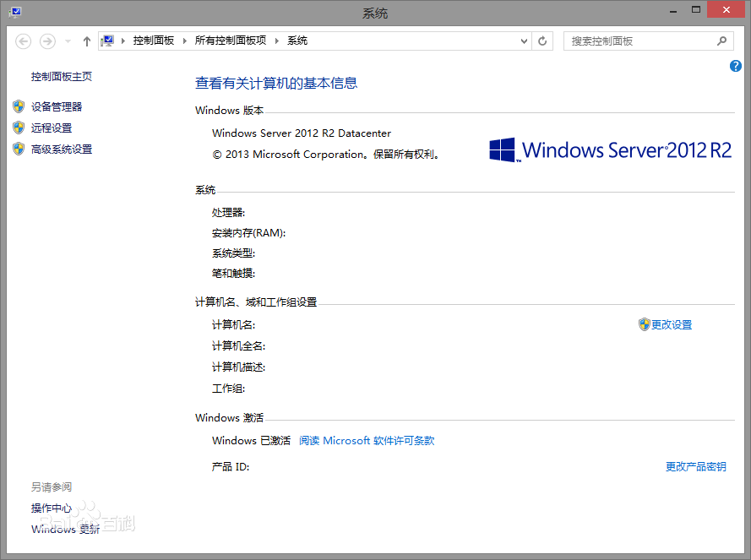Click the computer icon in the address bar
The height and width of the screenshot is (560, 751).
[x=109, y=40]
